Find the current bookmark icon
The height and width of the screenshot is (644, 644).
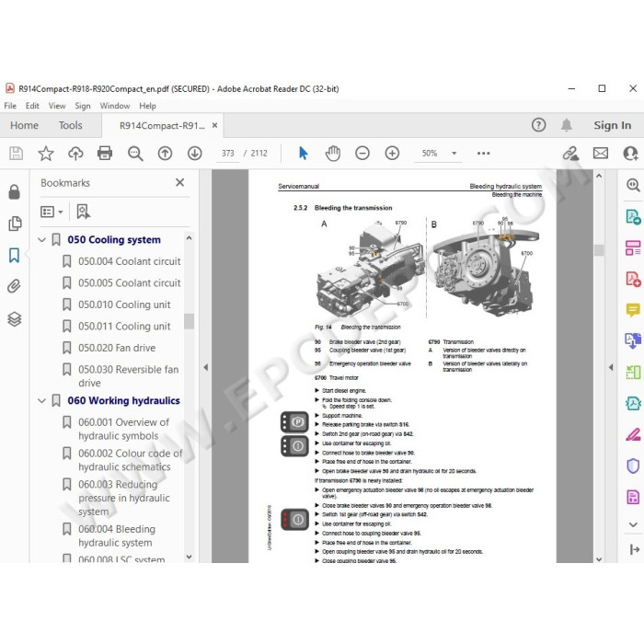click(83, 212)
